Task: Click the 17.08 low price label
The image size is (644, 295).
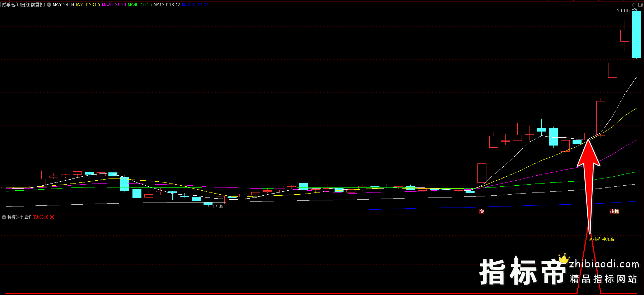Action: (x=218, y=206)
